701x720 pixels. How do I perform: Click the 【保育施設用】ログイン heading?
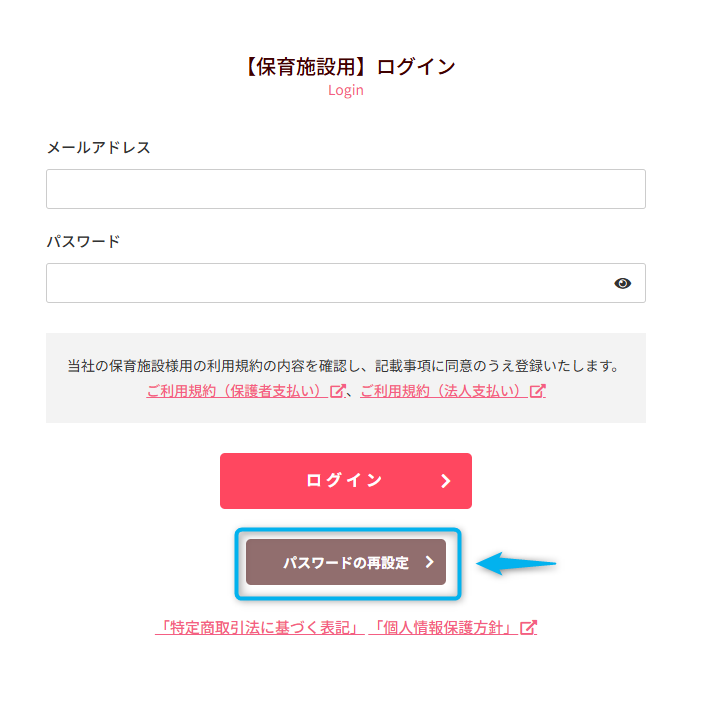pyautogui.click(x=346, y=67)
